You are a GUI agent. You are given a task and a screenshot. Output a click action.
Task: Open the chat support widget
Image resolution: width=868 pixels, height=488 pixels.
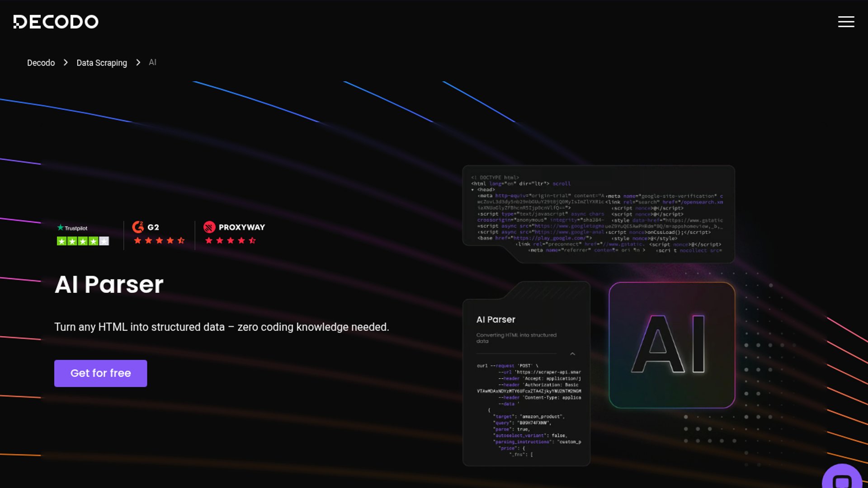tap(842, 479)
